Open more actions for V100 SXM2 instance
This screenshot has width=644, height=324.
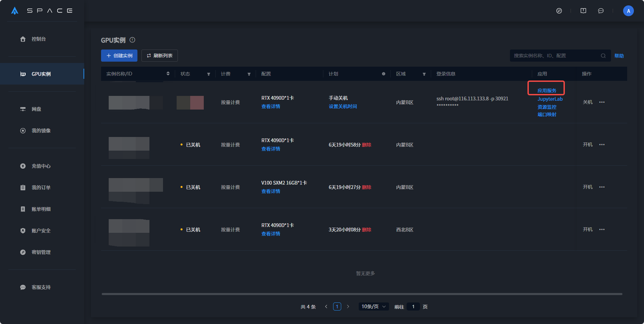602,187
